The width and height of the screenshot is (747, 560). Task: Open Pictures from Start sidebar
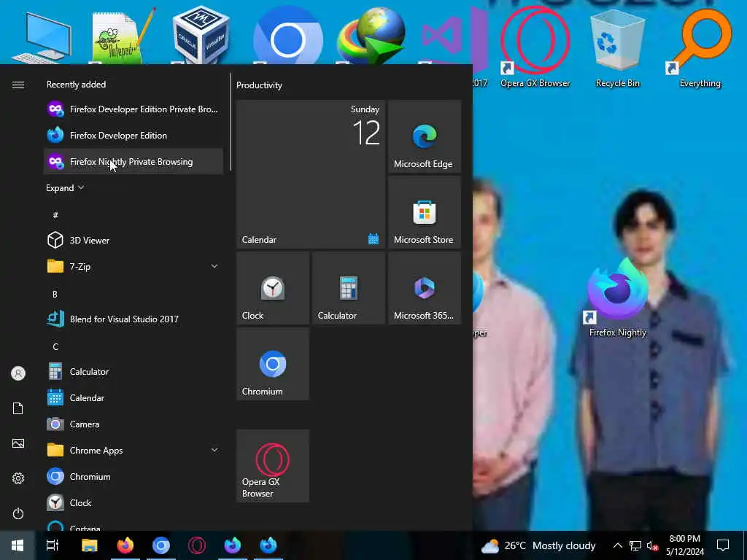pos(18,443)
